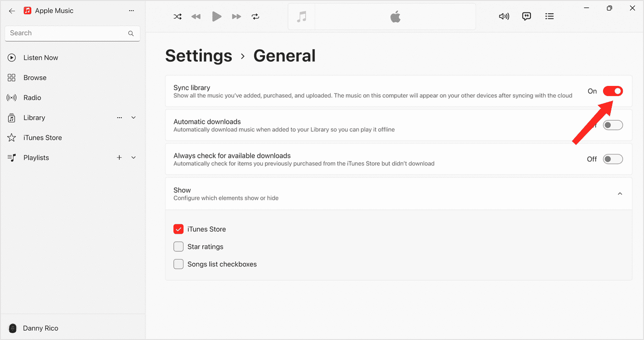Click the Library music note icon

point(12,118)
